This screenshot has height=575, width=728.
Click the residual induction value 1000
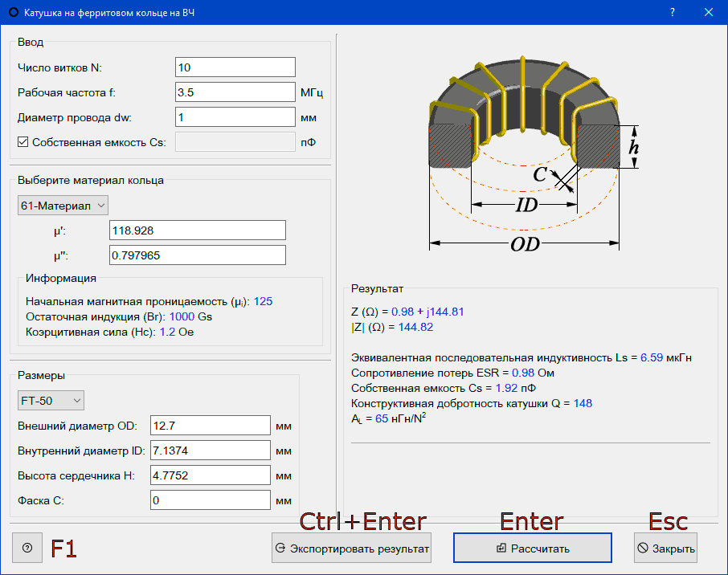pos(182,317)
